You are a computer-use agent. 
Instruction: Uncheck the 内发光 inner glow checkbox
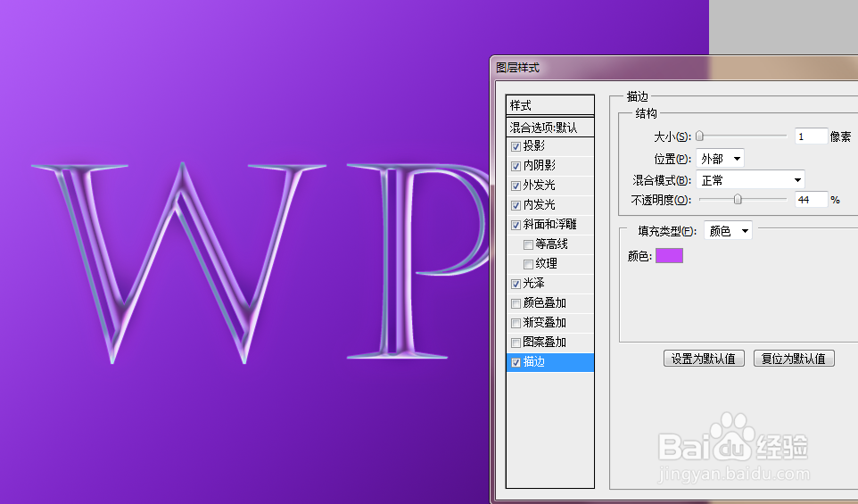516,206
